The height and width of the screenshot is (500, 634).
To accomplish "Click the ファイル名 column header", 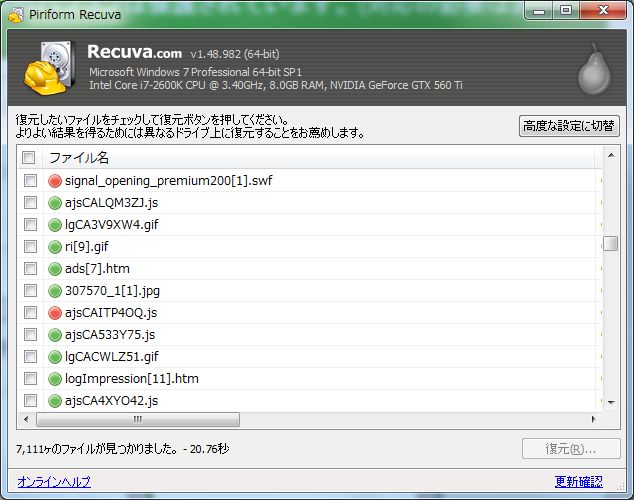I will click(x=319, y=157).
